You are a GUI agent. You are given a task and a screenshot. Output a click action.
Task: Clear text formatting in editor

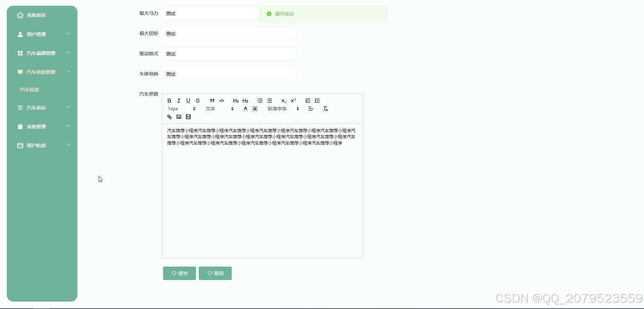325,109
